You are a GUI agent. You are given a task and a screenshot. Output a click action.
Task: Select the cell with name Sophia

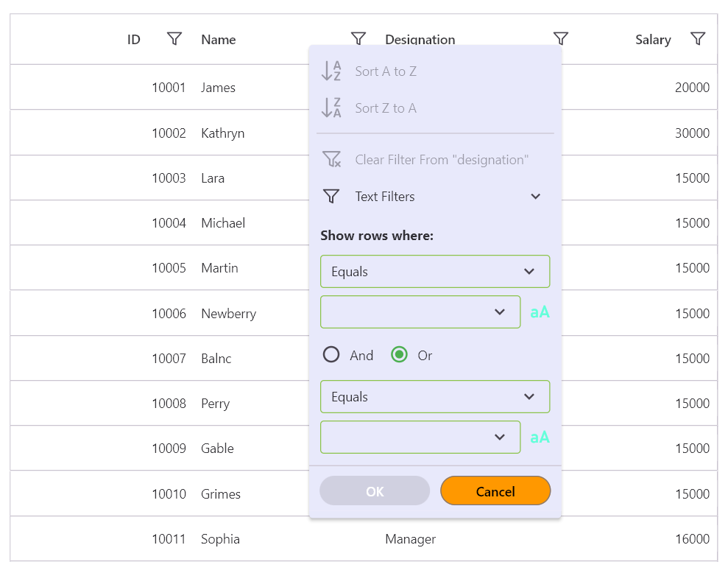point(220,538)
